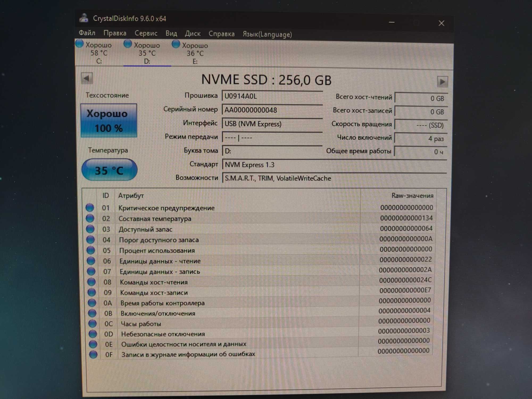Click status orb of attribute 08
The height and width of the screenshot is (399, 532).
92,282
